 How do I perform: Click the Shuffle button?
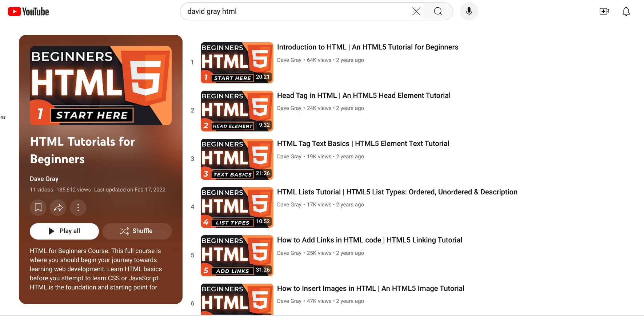click(x=137, y=231)
